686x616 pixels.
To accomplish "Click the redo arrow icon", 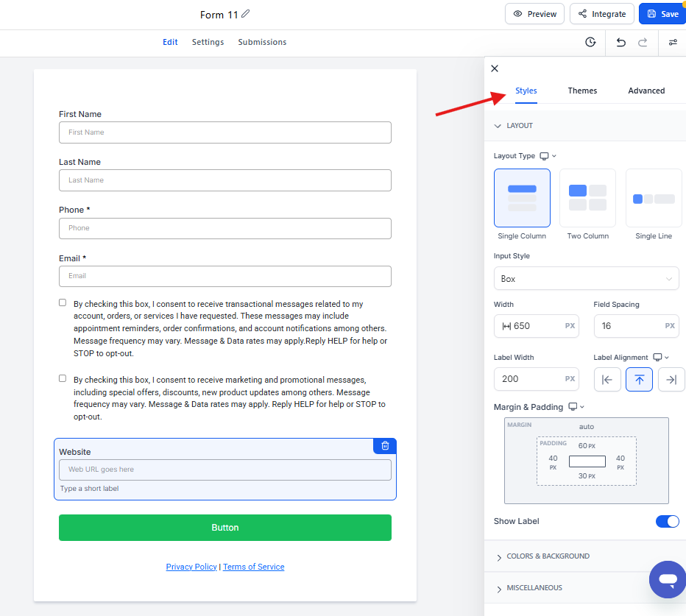I will (643, 43).
